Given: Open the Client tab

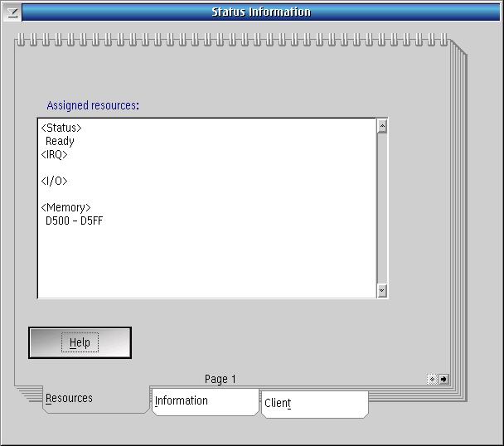Looking at the screenshot, I should [x=315, y=404].
